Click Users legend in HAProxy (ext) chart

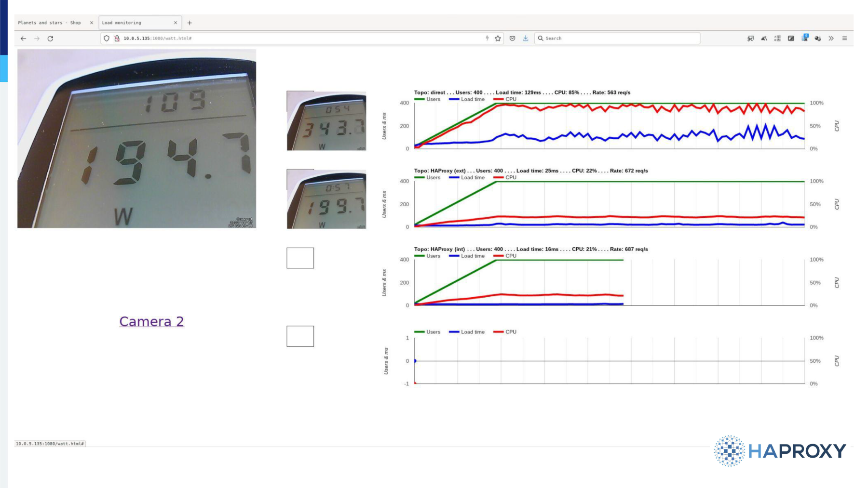point(427,178)
